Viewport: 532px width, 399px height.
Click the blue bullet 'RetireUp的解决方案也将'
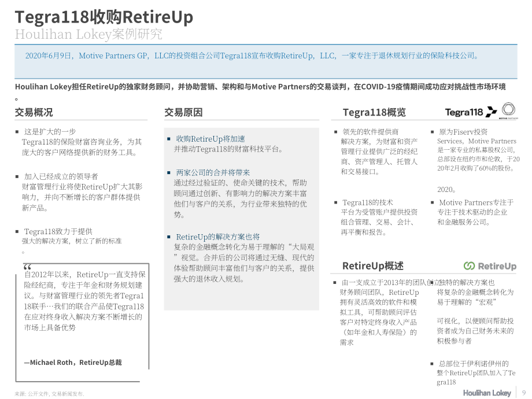coord(218,237)
